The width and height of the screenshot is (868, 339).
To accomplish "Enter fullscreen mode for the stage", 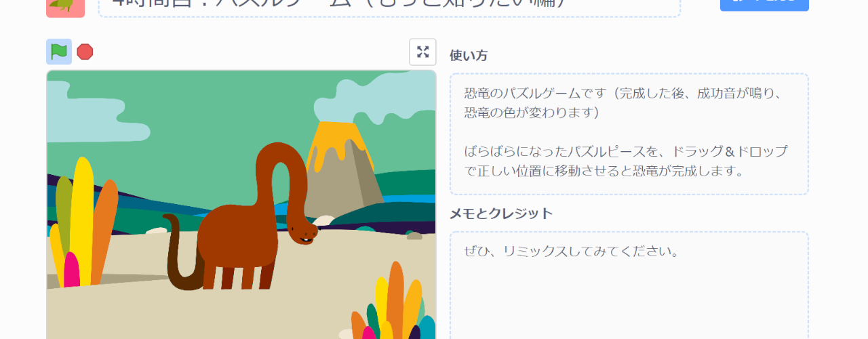I will 422,52.
